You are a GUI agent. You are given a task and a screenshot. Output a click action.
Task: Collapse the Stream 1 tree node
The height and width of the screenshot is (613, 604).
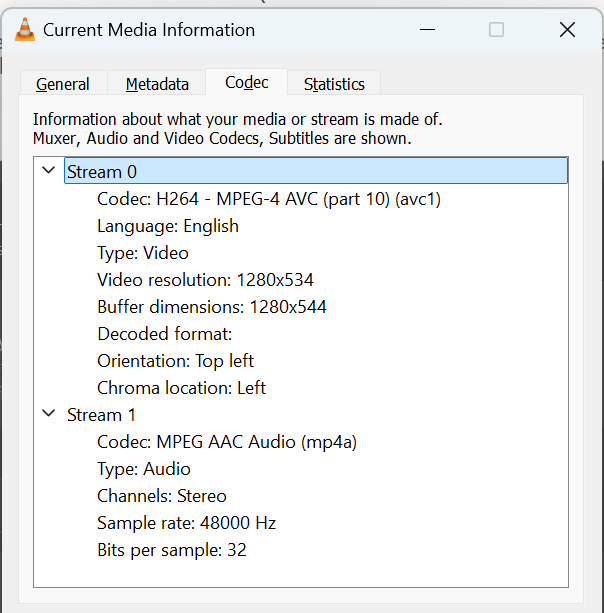tap(48, 414)
